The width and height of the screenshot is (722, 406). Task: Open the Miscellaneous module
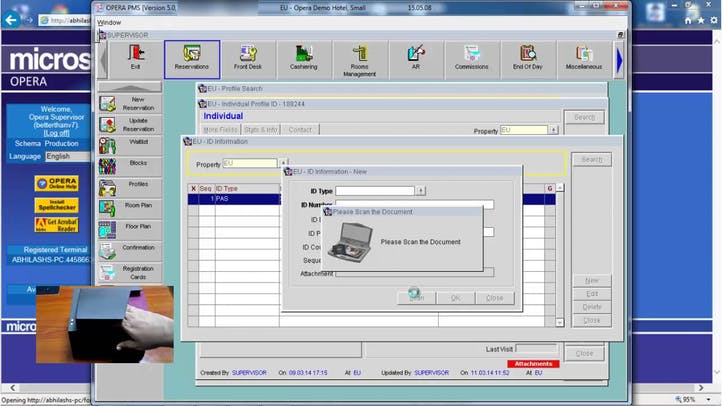point(584,59)
